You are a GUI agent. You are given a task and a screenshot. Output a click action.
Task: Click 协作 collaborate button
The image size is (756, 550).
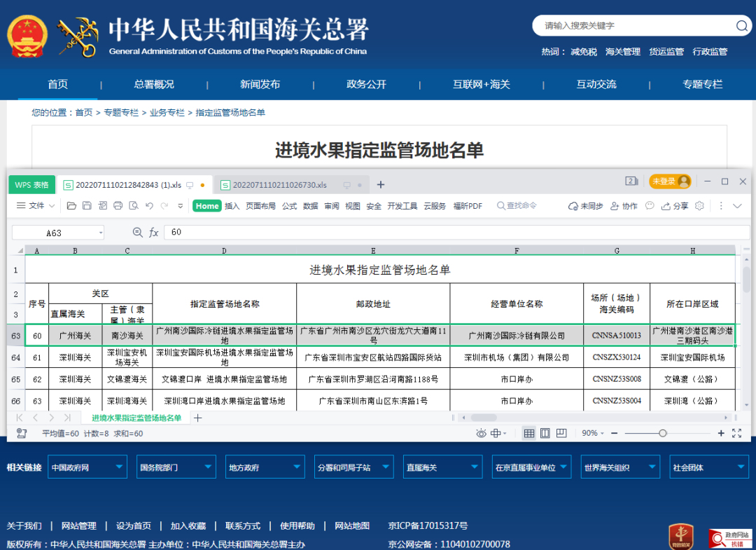pyautogui.click(x=624, y=206)
